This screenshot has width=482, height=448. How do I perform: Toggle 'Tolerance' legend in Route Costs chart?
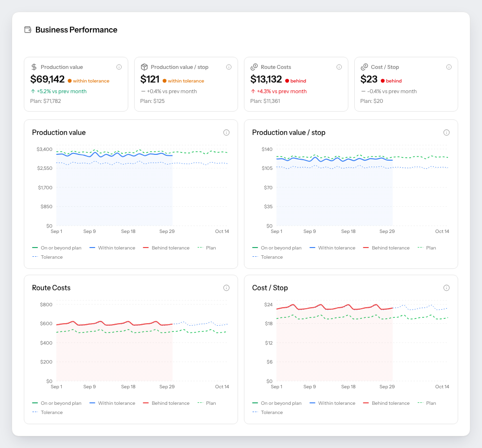[x=47, y=413]
